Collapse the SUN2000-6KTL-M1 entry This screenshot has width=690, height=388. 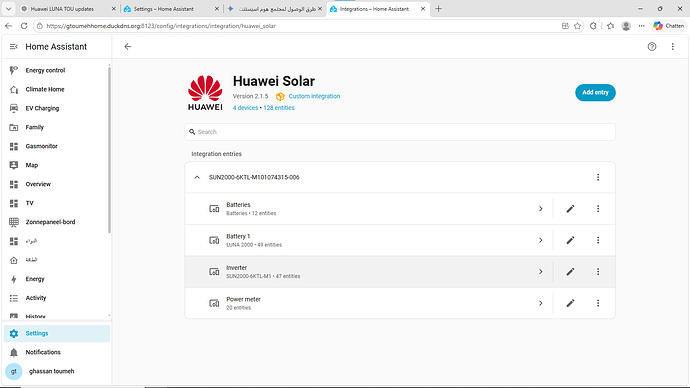(x=197, y=177)
